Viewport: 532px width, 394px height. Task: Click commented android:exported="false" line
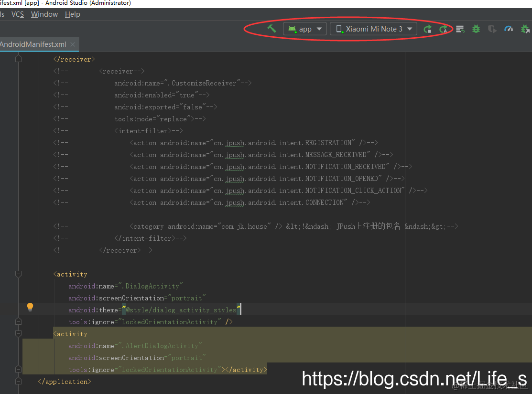(135, 107)
